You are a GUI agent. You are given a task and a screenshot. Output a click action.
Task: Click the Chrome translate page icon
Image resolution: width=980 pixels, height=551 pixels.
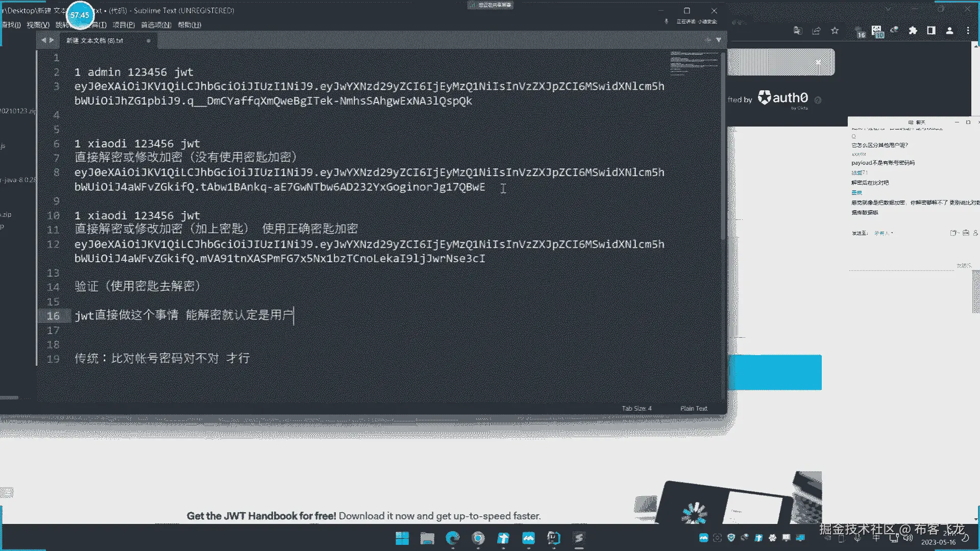click(x=798, y=31)
